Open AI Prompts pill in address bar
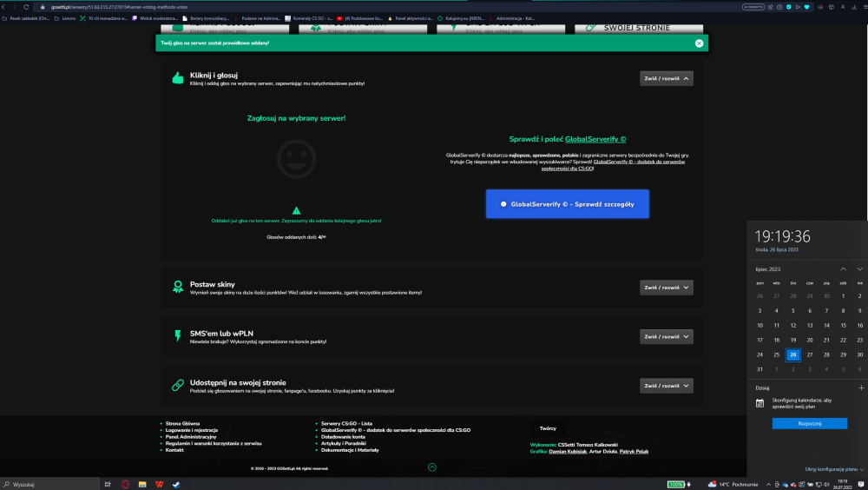 753,7
